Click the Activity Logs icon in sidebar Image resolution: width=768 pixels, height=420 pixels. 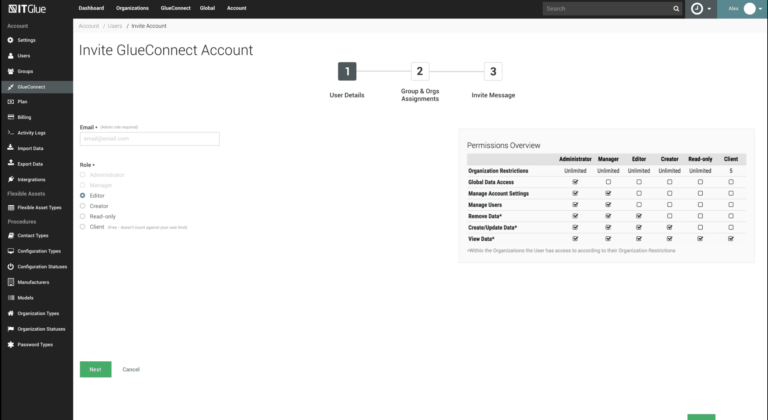coord(10,133)
